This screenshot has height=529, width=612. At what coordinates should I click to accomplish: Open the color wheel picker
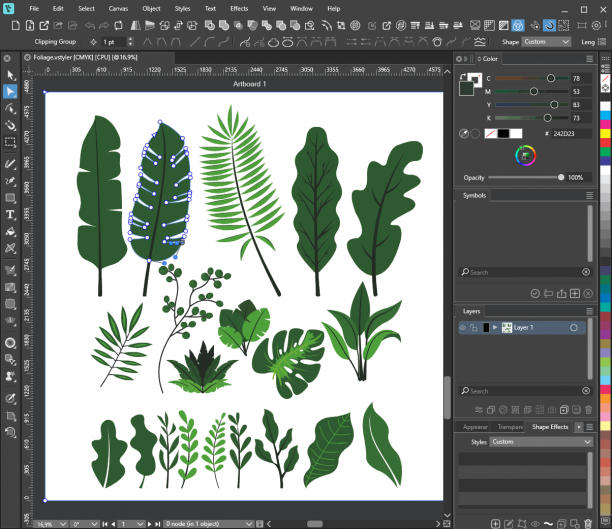[x=525, y=156]
